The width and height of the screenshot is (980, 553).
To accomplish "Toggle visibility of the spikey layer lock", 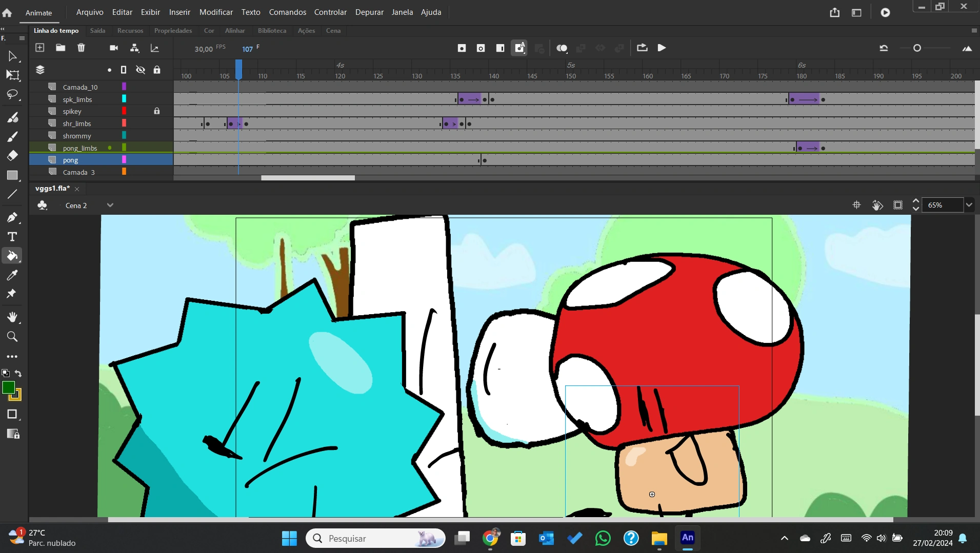I will 157,111.
